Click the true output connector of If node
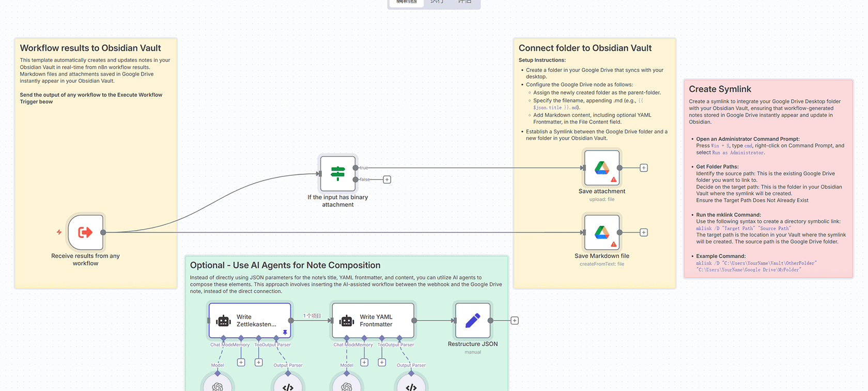The height and width of the screenshot is (391, 868). pos(355,168)
